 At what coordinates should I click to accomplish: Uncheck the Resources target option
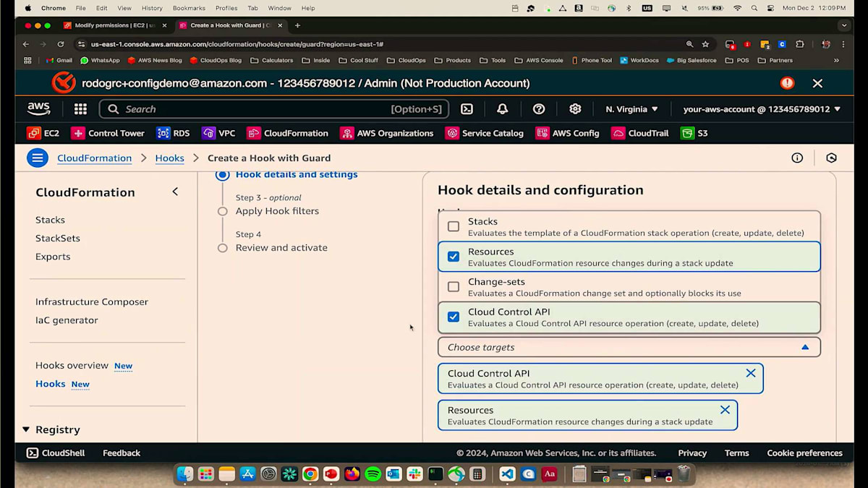click(454, 257)
